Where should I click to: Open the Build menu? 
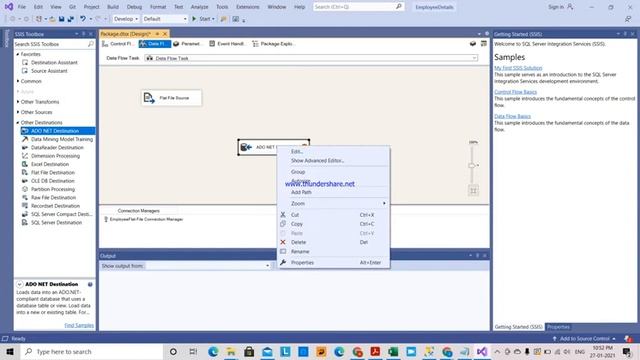(x=113, y=7)
